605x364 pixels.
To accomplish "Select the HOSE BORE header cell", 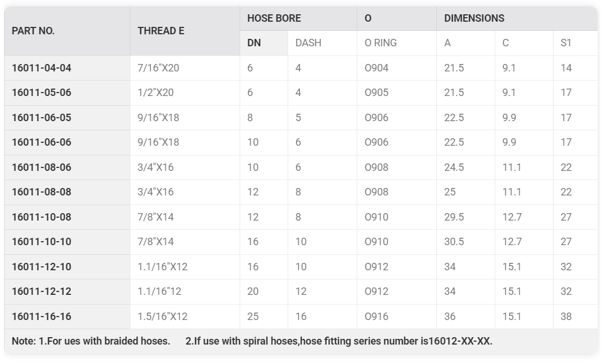I will click(x=298, y=18).
